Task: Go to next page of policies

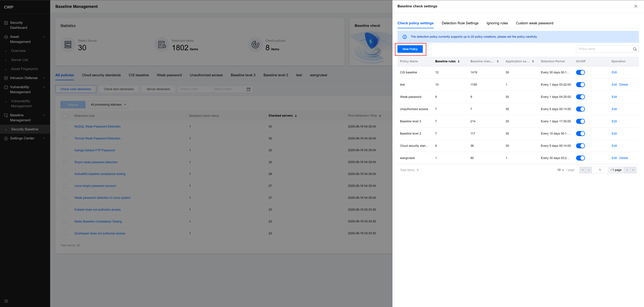Action: (x=627, y=170)
